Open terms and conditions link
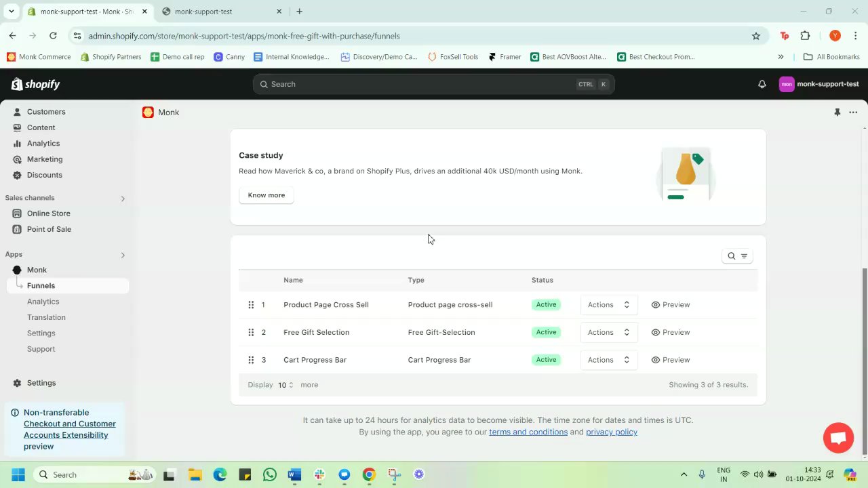 click(x=528, y=432)
